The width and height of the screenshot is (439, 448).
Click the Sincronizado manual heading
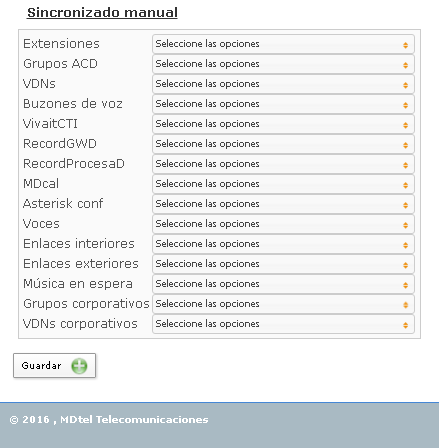(102, 13)
